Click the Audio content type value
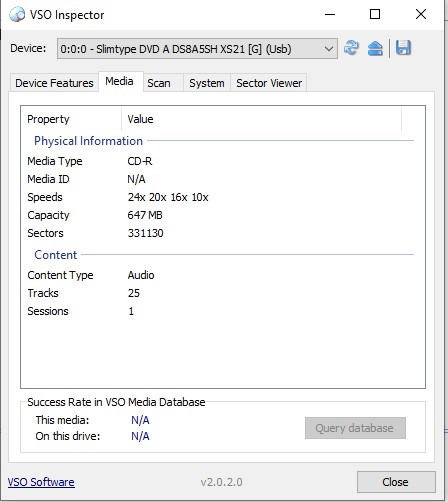This screenshot has height=502, width=448. 141,275
